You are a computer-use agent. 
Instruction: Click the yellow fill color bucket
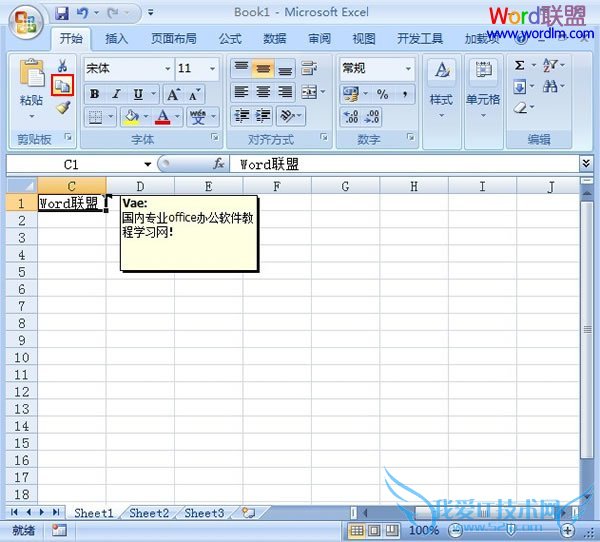click(x=130, y=117)
